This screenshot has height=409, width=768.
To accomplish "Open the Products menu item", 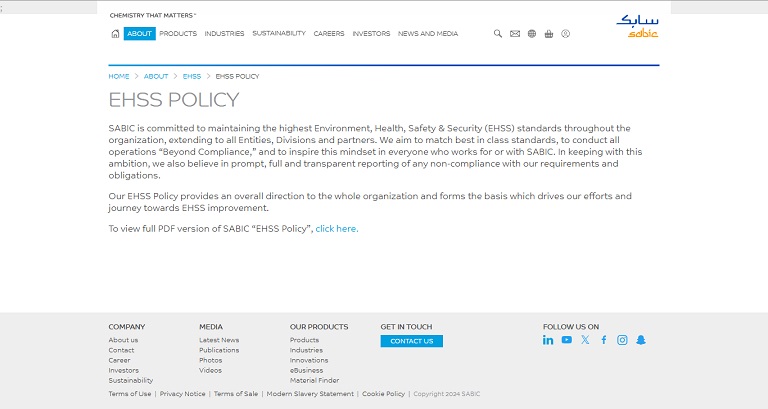I will click(x=178, y=34).
